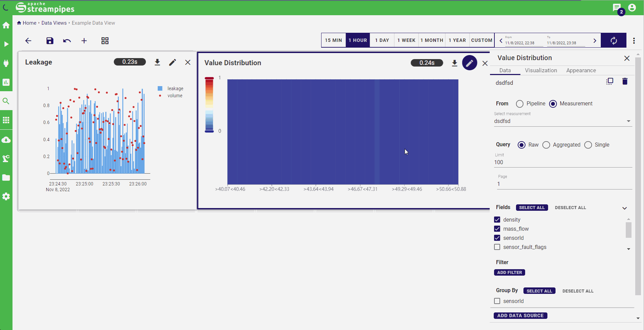Download the Leakage widget data
Screen dimensions: 644x330
click(x=157, y=62)
